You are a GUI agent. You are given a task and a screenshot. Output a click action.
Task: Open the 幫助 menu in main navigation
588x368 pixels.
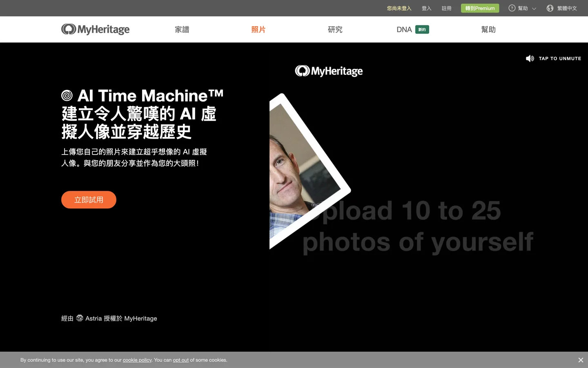[488, 29]
